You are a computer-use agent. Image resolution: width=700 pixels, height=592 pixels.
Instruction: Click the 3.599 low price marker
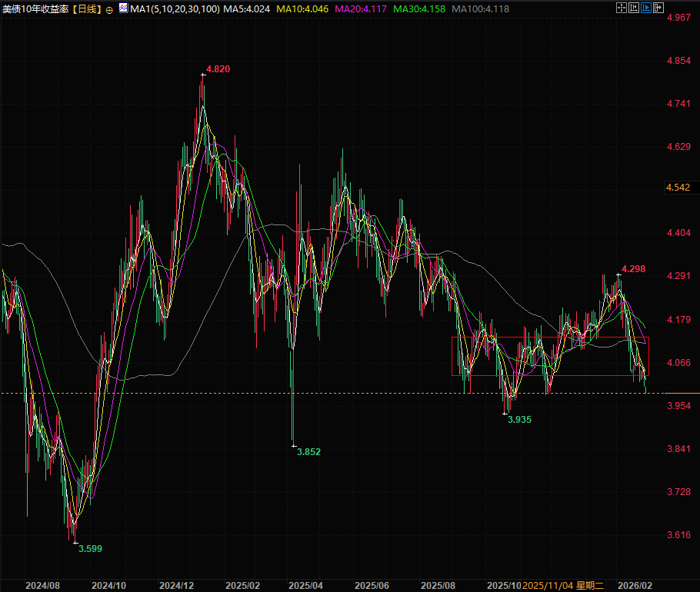[90, 549]
